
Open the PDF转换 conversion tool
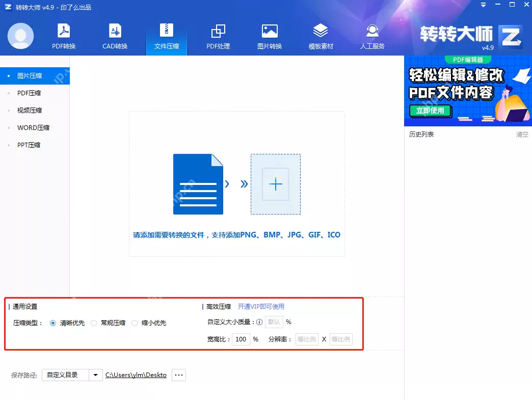(63, 36)
